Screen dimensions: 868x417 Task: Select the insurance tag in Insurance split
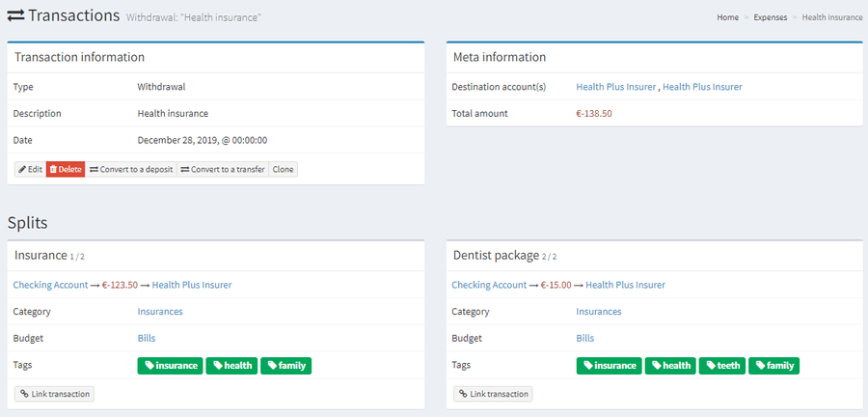[x=171, y=366]
